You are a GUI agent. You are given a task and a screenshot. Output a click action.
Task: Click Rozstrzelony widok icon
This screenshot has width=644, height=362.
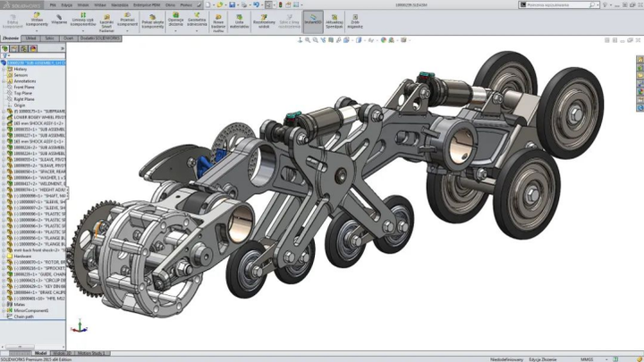click(x=264, y=17)
